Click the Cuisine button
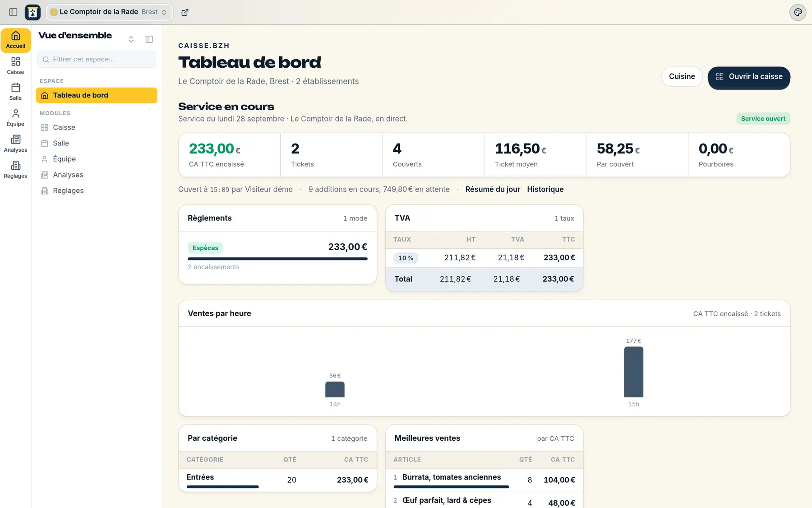This screenshot has height=508, width=812. 682,77
